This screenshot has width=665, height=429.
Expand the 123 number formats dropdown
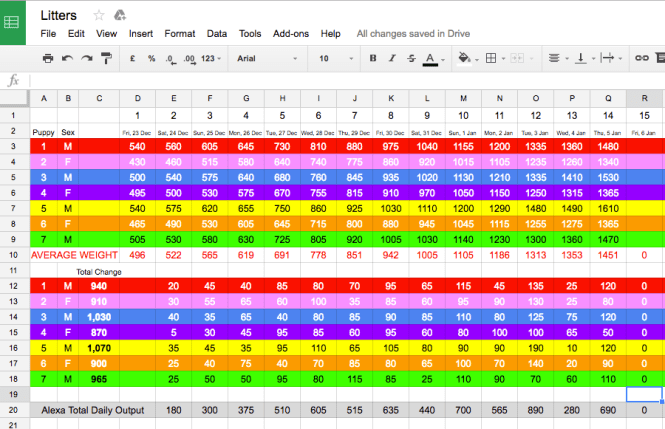211,59
